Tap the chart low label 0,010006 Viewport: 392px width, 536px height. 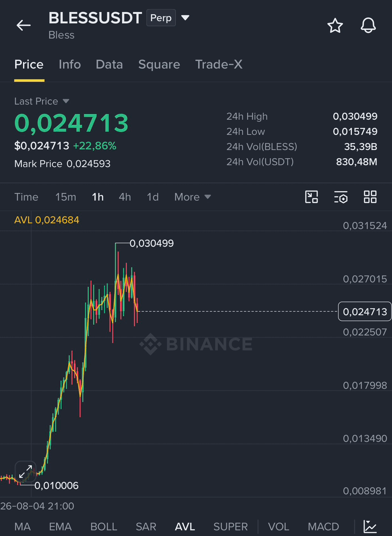[x=56, y=485]
